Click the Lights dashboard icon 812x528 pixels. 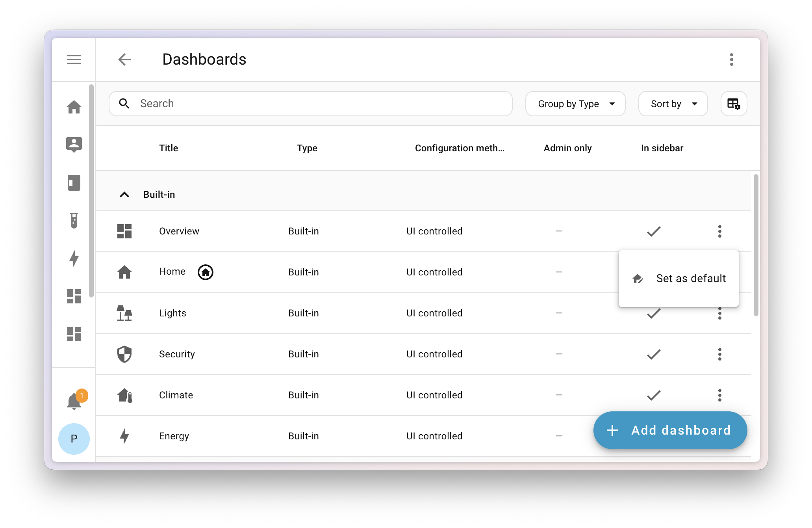[124, 313]
